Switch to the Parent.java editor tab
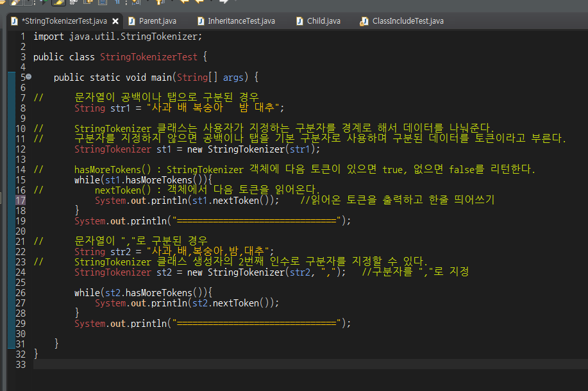This screenshot has width=588, height=391. (x=157, y=21)
